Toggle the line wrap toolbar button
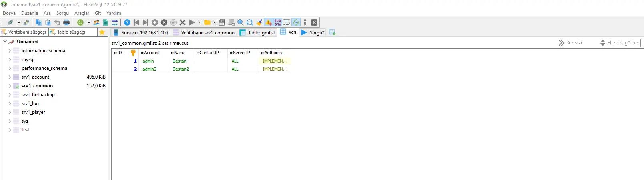The width and height of the screenshot is (644, 180). point(287,22)
